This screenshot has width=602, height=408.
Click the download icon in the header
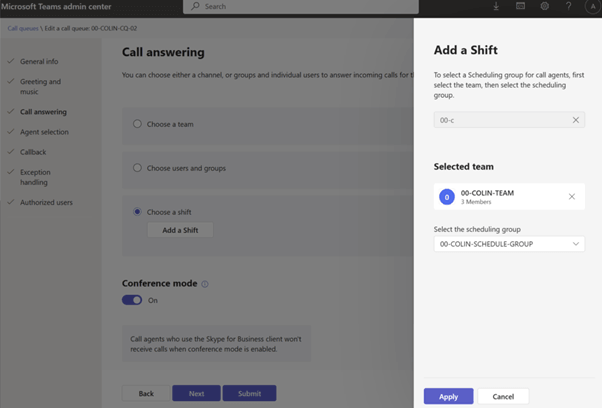point(497,6)
